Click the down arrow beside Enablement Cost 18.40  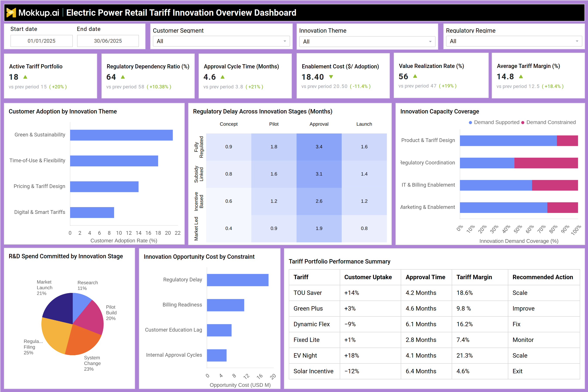331,77
